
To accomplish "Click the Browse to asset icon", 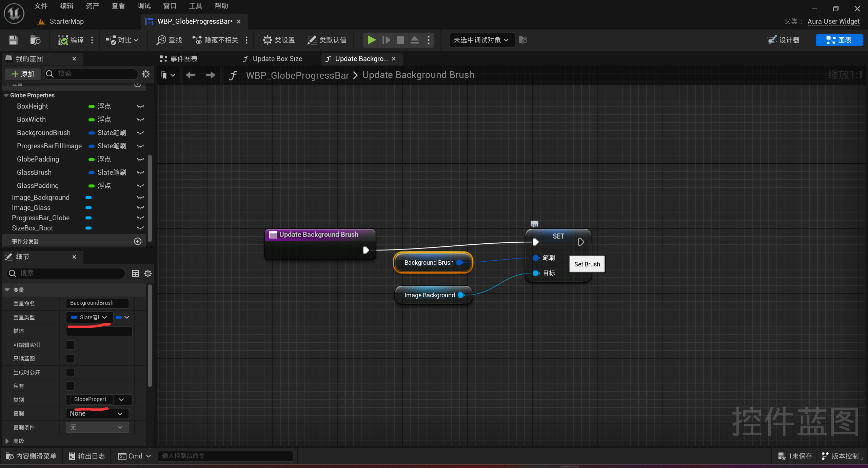I will coord(35,40).
